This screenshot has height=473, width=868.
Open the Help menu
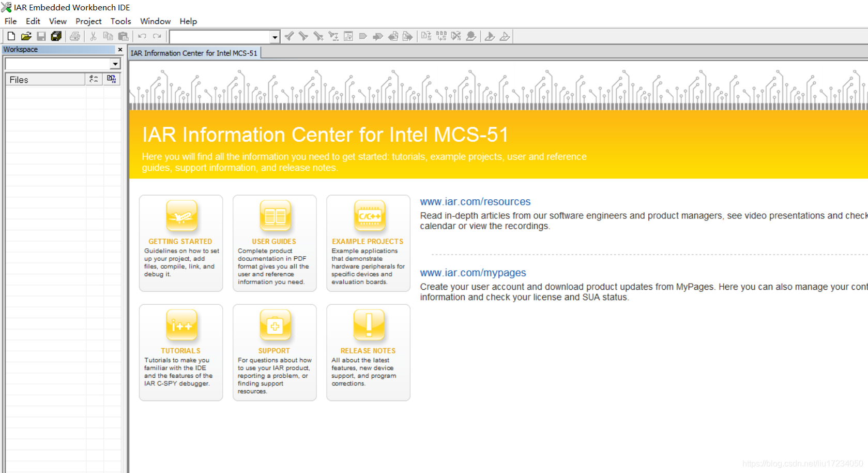(x=188, y=21)
